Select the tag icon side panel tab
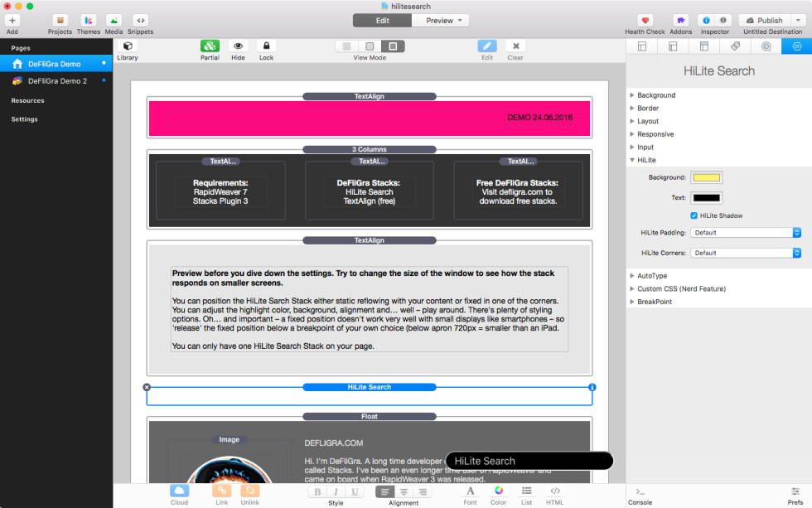The height and width of the screenshot is (508, 812). tap(735, 46)
